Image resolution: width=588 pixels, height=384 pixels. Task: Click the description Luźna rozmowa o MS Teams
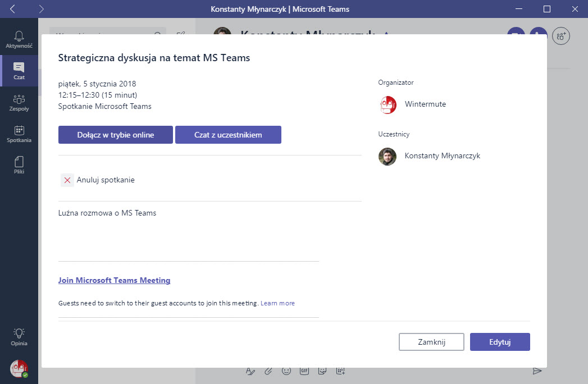point(107,213)
